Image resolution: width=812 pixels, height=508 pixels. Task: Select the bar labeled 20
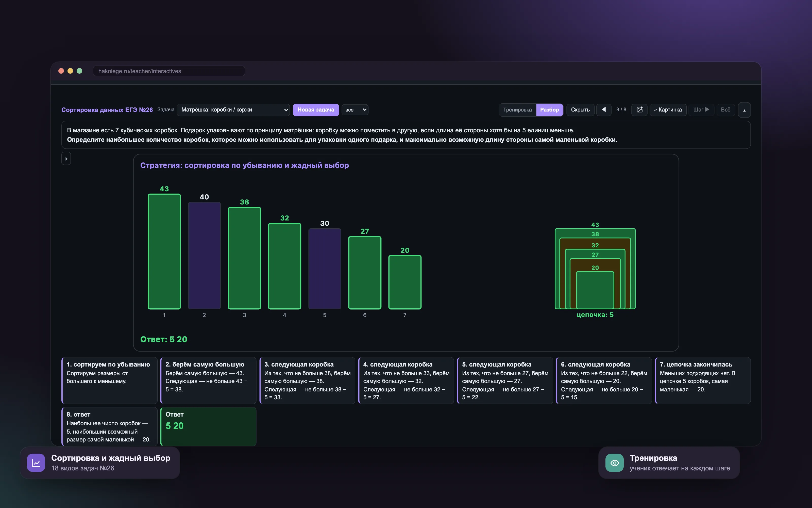coord(405,282)
